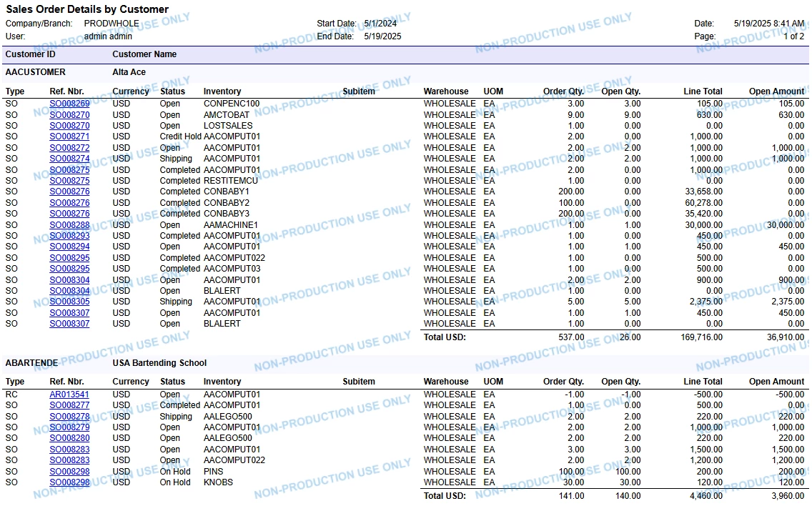Open SO008270 link on the LOSTSALES row

[69, 126]
